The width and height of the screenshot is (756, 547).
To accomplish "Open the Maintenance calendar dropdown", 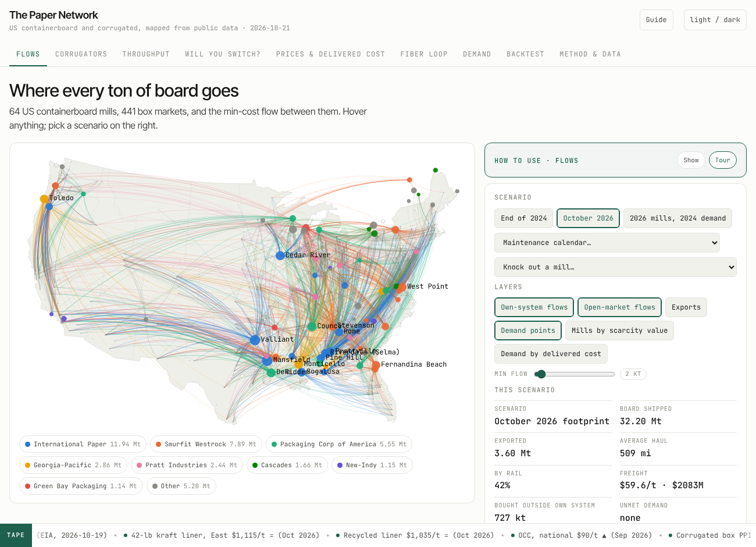I will 607,243.
